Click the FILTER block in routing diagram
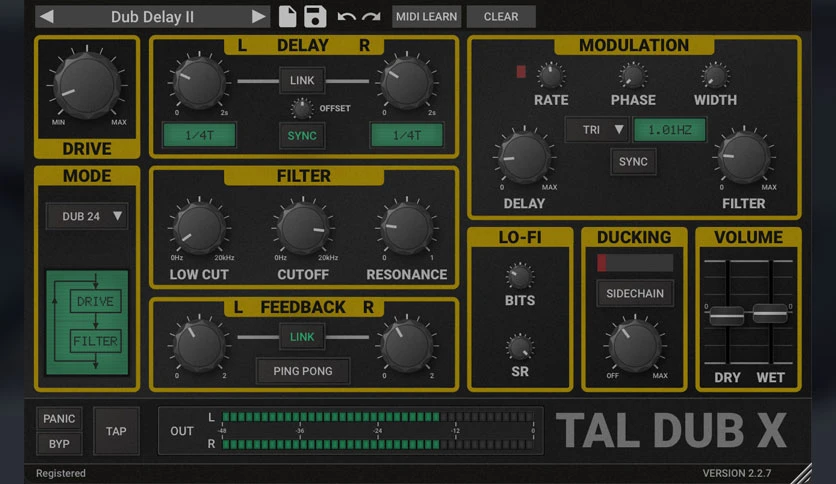Viewport: 836px width, 484px height. (x=95, y=341)
